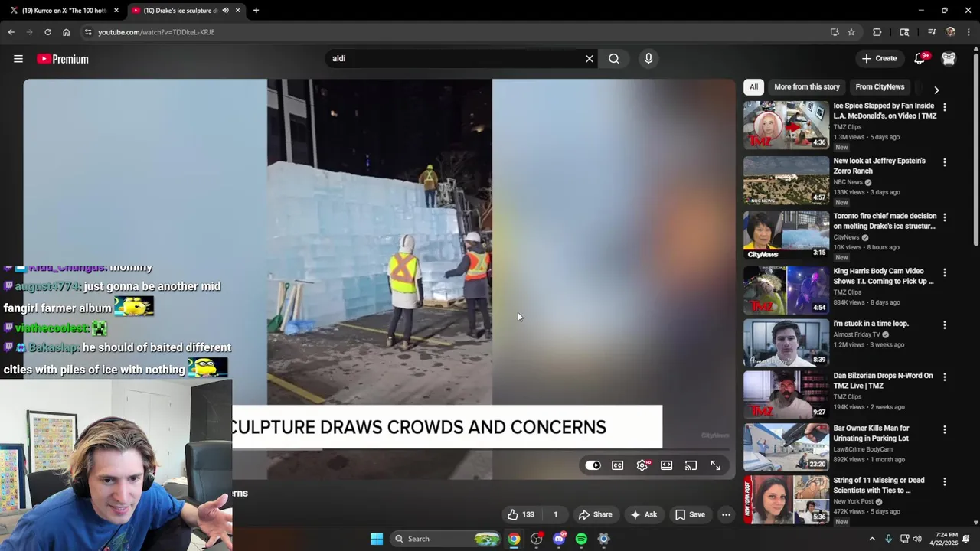Screen dimensions: 980x551
Task: Select the All filter chip
Action: pos(753,86)
